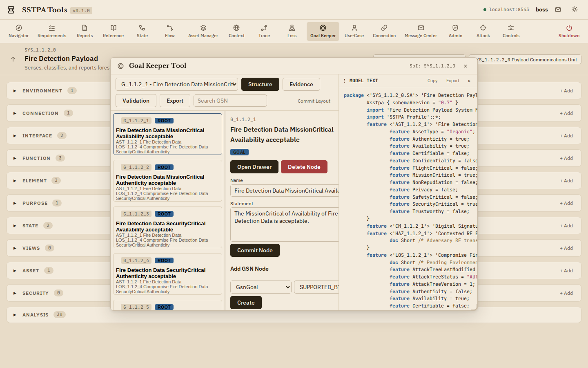Viewport: 588px width, 368px height.
Task: Click Create to add GSN node
Action: pyautogui.click(x=246, y=303)
